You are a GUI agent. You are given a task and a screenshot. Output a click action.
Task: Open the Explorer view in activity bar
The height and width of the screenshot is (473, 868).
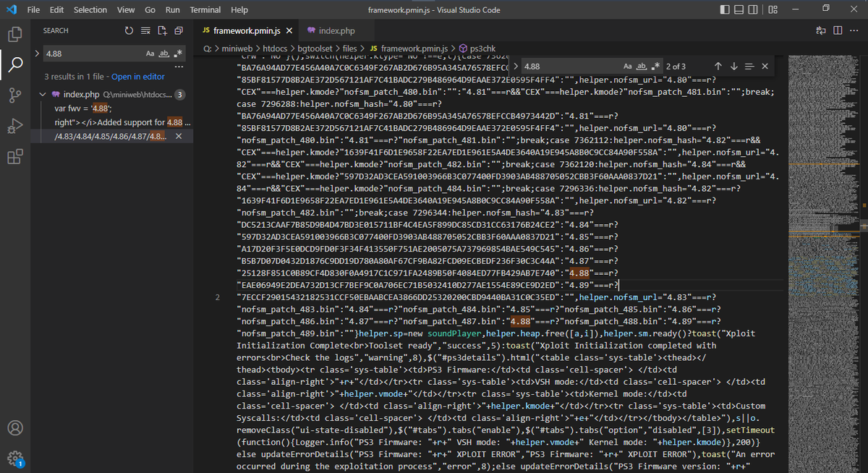(x=15, y=33)
